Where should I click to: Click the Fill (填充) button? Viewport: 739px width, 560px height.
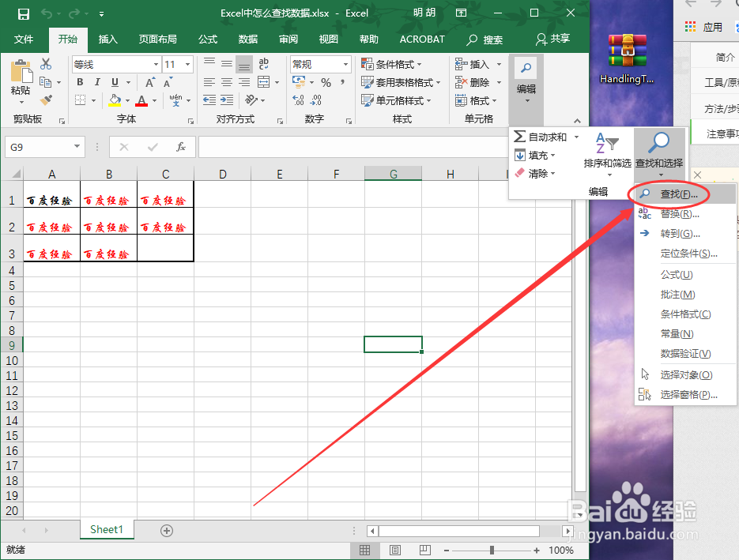coord(534,156)
